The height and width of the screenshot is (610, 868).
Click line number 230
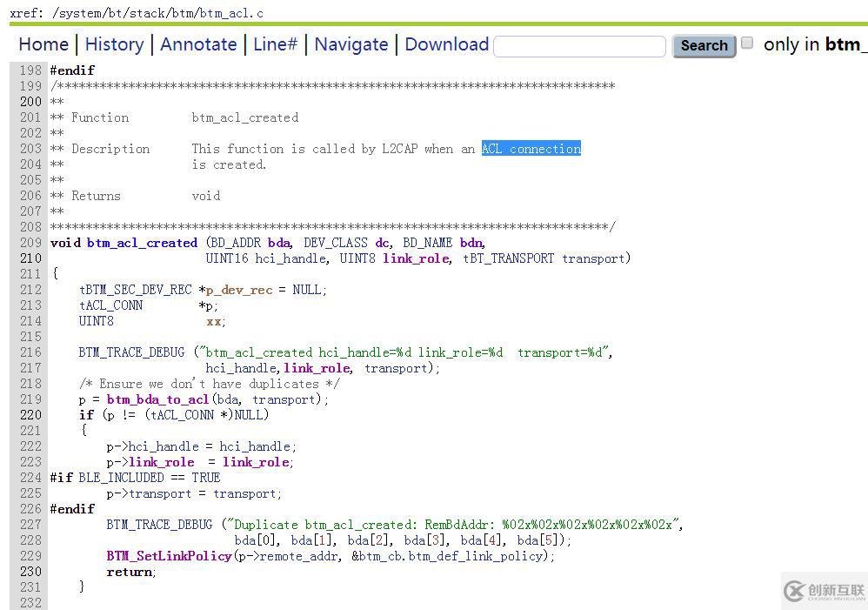point(30,571)
